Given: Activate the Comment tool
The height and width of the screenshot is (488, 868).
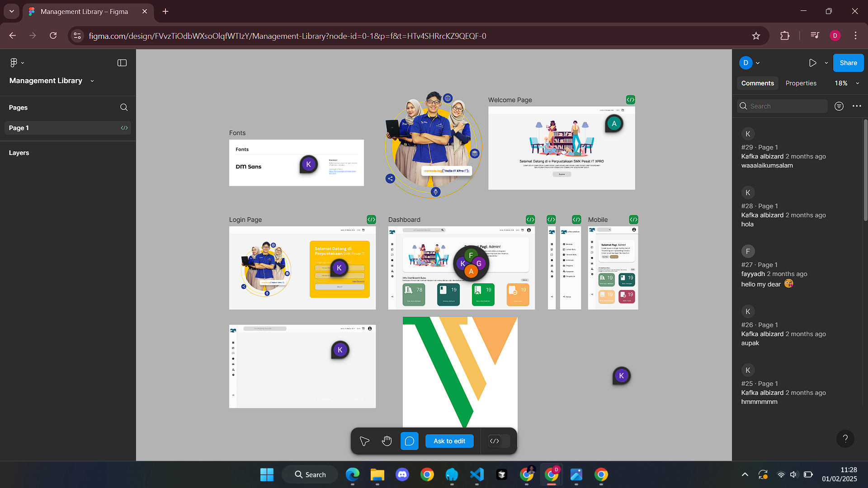Looking at the screenshot, I should click(x=409, y=441).
